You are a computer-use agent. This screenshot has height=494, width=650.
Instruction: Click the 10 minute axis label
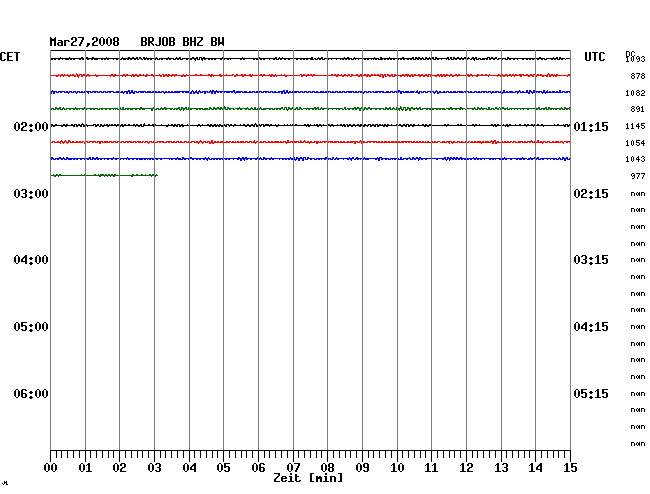coord(397,468)
